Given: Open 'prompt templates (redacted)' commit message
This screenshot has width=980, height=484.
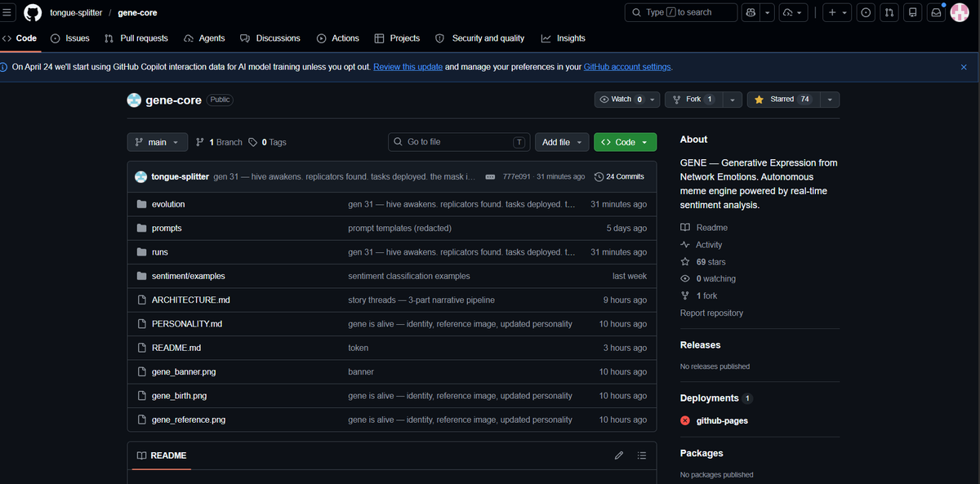Looking at the screenshot, I should 399,229.
